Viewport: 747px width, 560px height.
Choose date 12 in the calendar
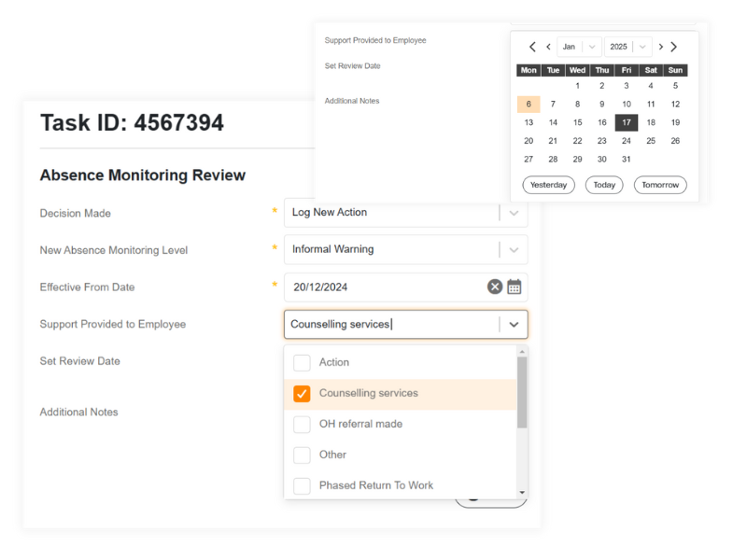click(x=675, y=105)
